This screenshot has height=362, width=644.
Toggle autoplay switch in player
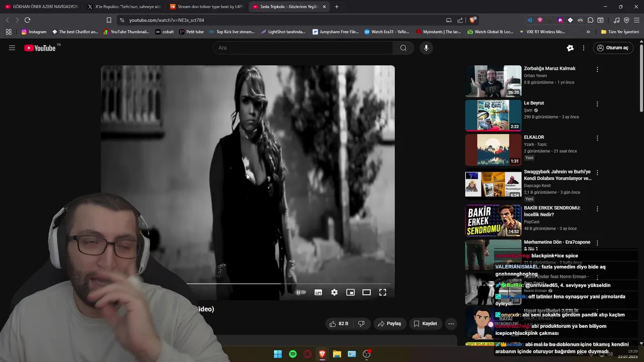(300, 292)
